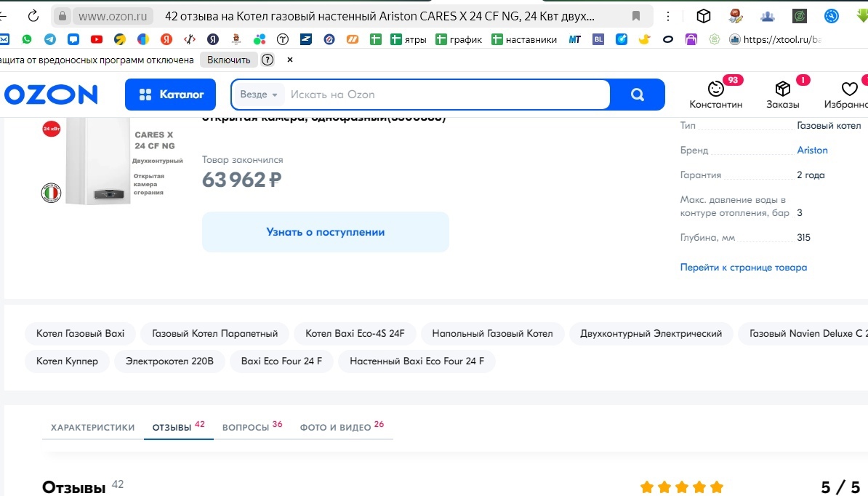Switch to the 'Фото и видео' tab

click(342, 426)
